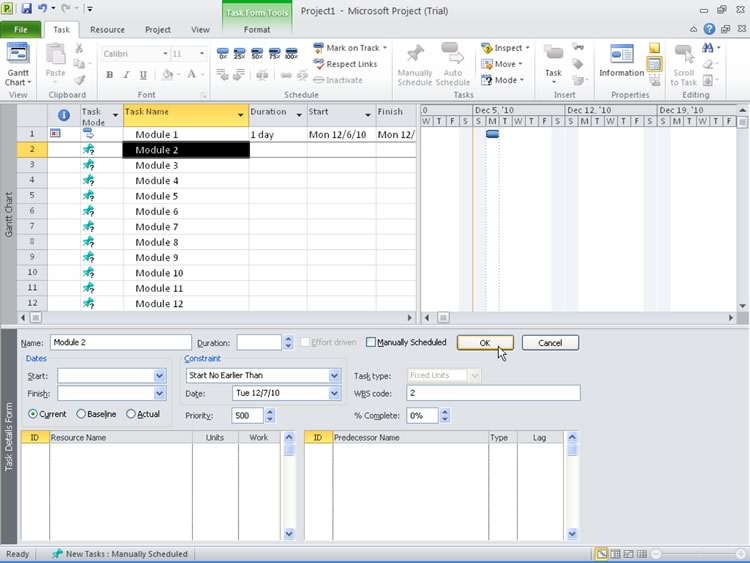Click the WBS code input field

[x=492, y=394]
